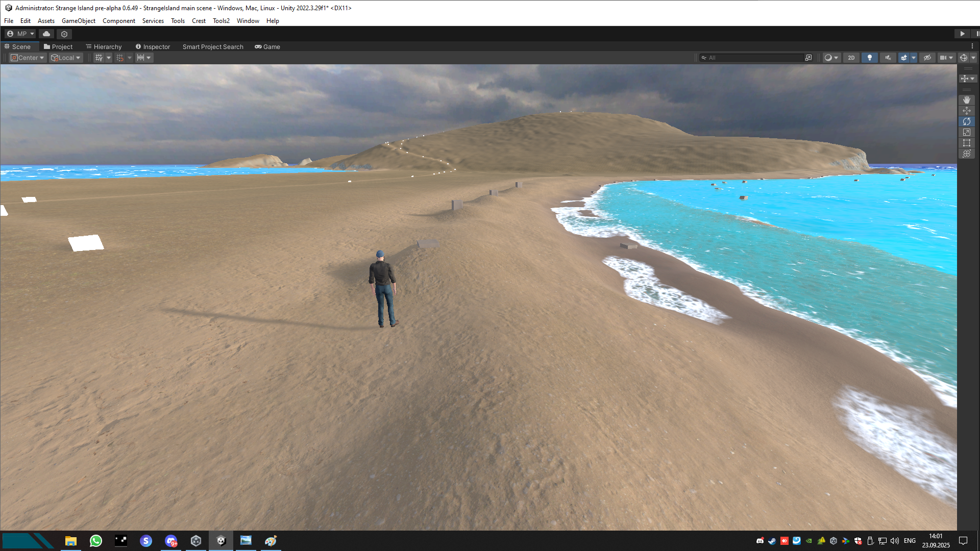The image size is (980, 551).
Task: Select the Move tool
Action: (966, 111)
